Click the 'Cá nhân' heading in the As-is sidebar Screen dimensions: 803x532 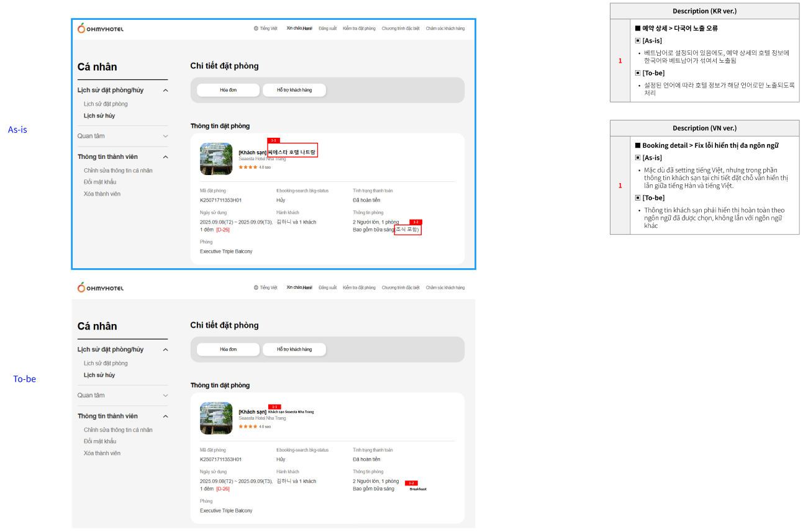98,67
